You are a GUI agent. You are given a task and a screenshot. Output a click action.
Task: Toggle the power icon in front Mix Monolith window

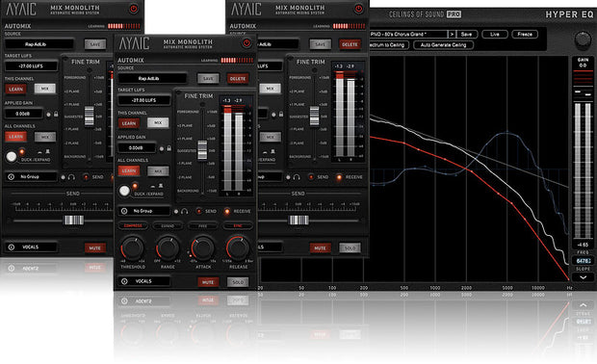pyautogui.click(x=247, y=43)
